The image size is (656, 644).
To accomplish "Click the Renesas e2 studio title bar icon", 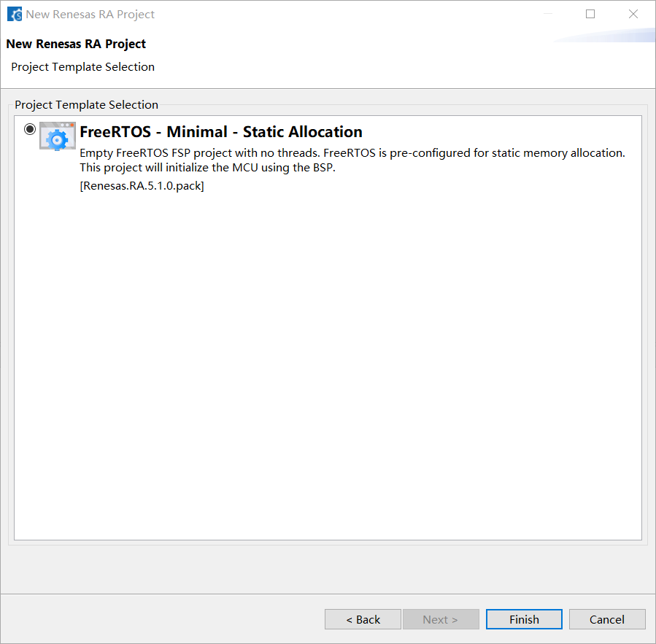I will tap(15, 14).
